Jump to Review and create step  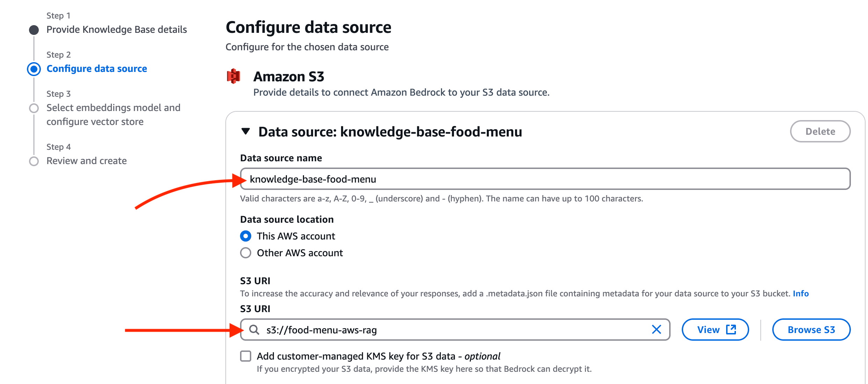coord(86,161)
